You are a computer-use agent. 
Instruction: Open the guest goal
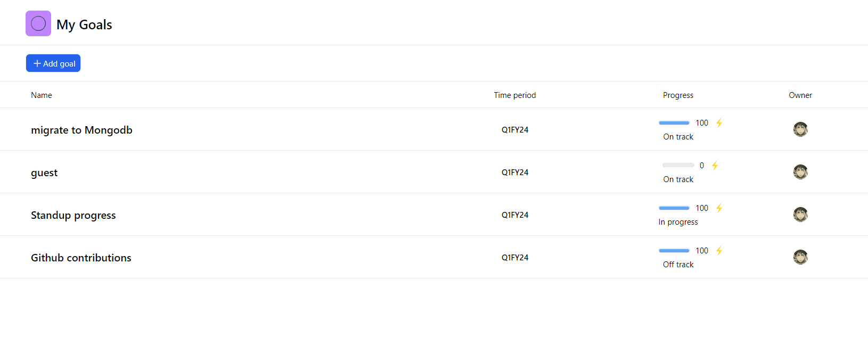click(44, 173)
